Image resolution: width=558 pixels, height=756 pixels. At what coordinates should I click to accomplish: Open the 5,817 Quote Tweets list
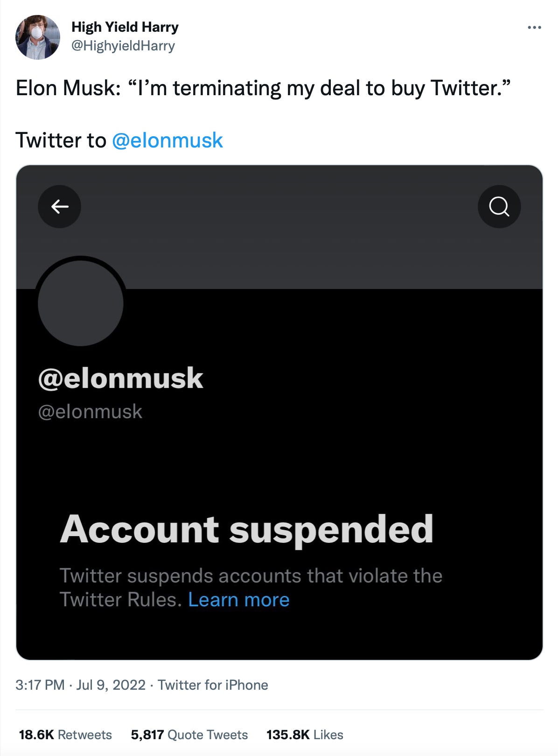[x=189, y=734]
